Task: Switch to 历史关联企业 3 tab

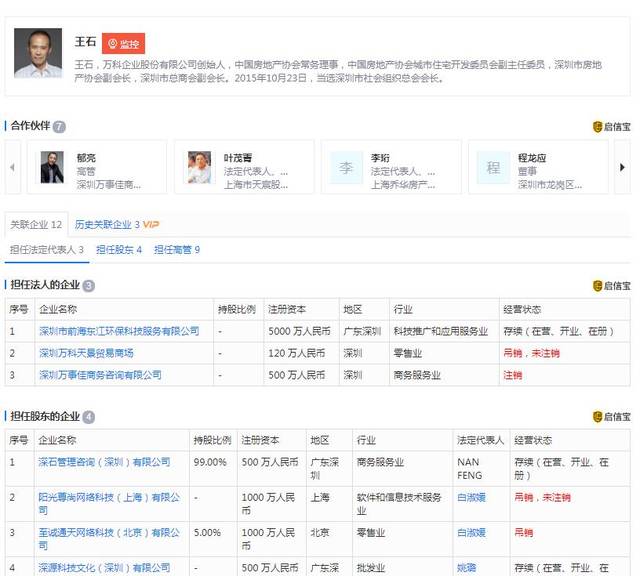Action: (107, 225)
